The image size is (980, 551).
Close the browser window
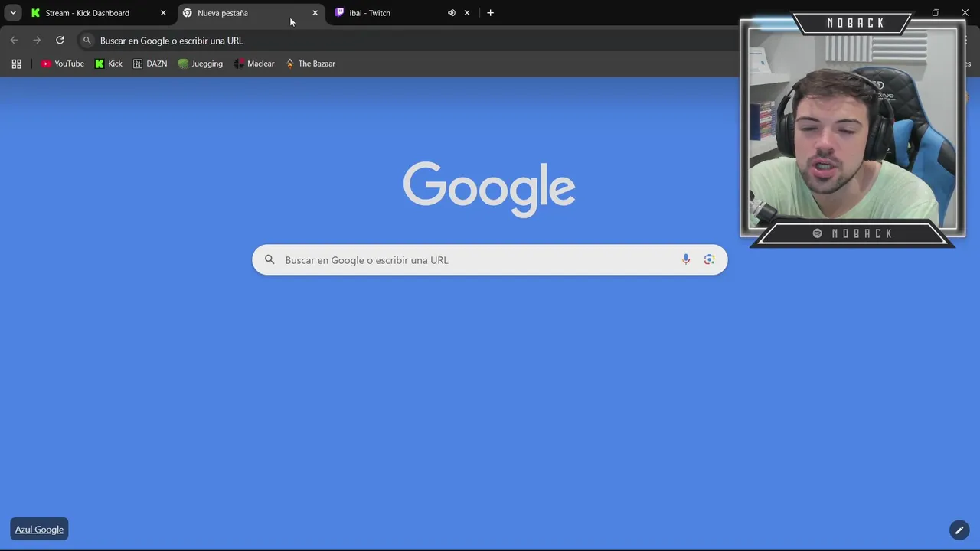(x=965, y=13)
